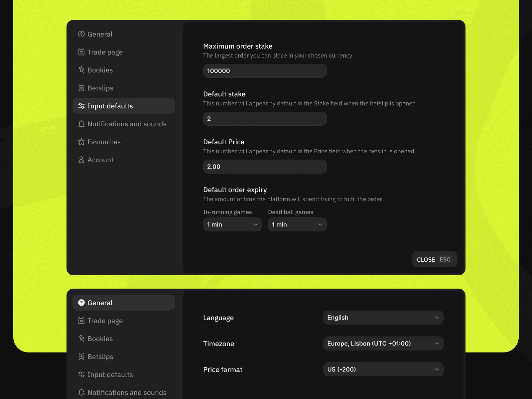532x399 pixels.
Task: Open the Dead ball games expiry dropdown
Action: [297, 224]
